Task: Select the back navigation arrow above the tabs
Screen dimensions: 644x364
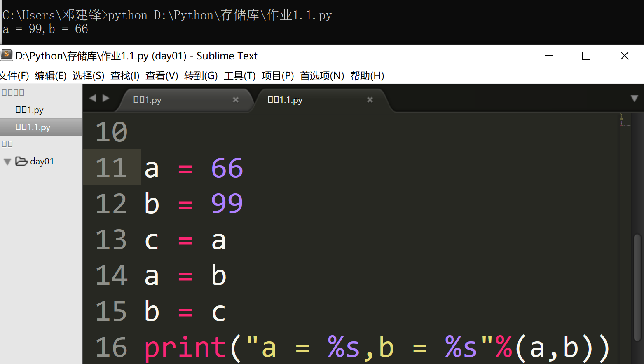Action: 92,98
